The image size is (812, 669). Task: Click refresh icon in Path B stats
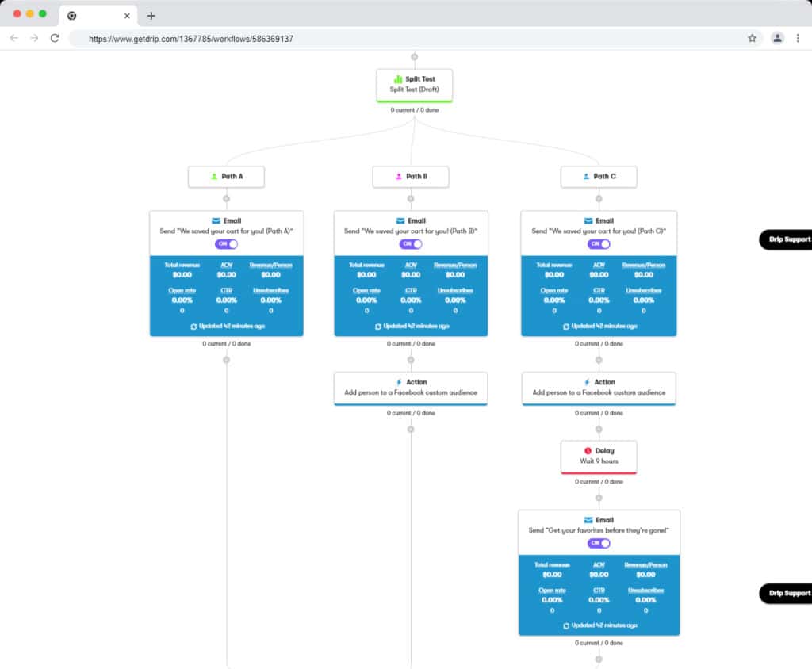[378, 326]
